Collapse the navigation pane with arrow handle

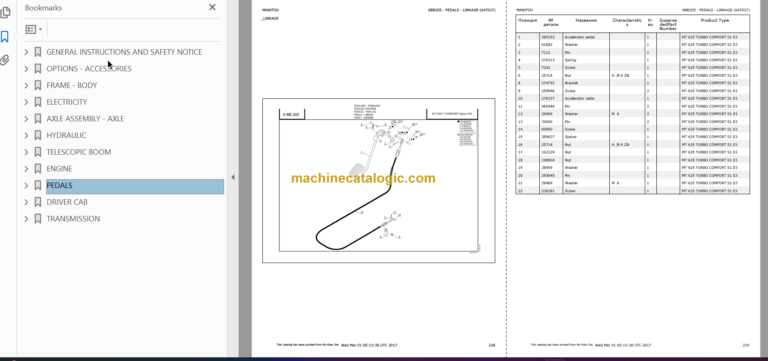233,177
